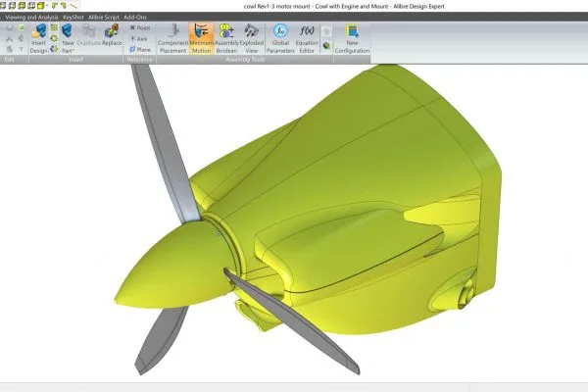Insert a reference Point
Screen dimensions: 588x392
140,27
